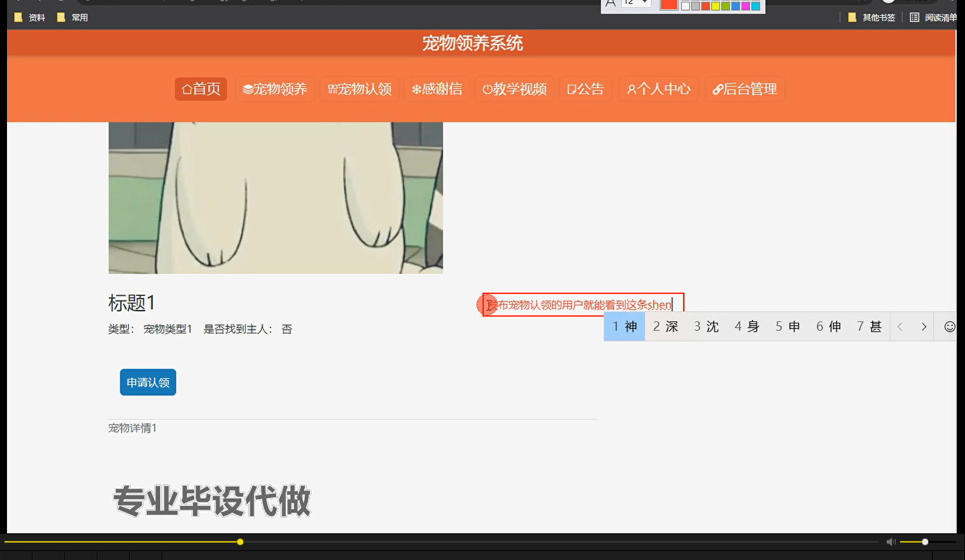This screenshot has height=560, width=965.
Task: Show previous IME candidates with left chevron
Action: click(899, 326)
